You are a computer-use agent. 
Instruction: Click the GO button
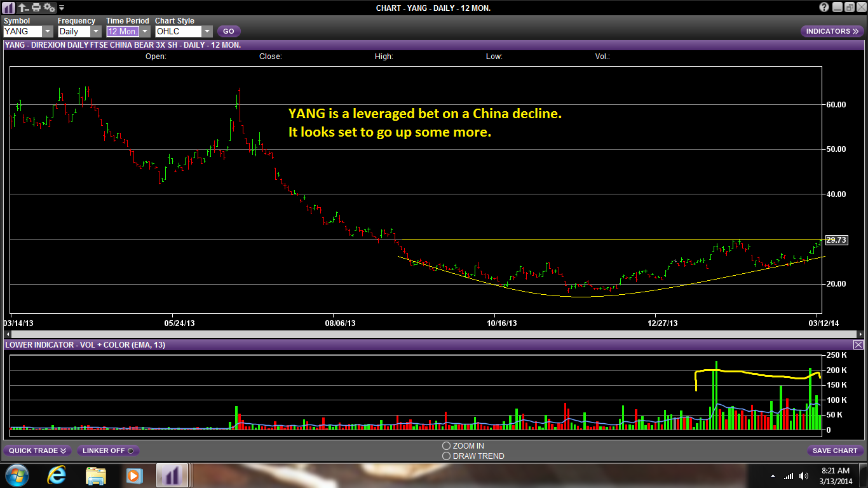pyautogui.click(x=229, y=31)
